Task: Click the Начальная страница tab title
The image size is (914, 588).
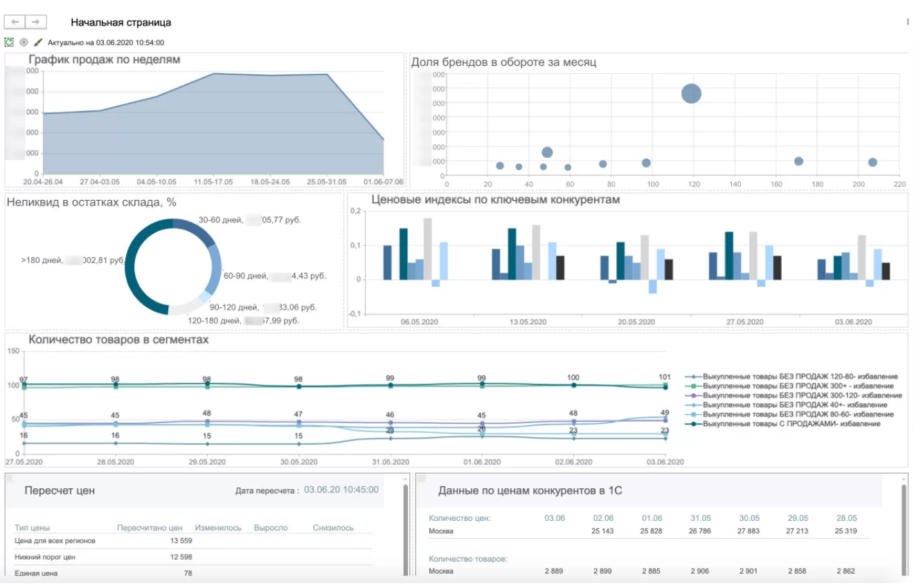Action: coord(120,23)
